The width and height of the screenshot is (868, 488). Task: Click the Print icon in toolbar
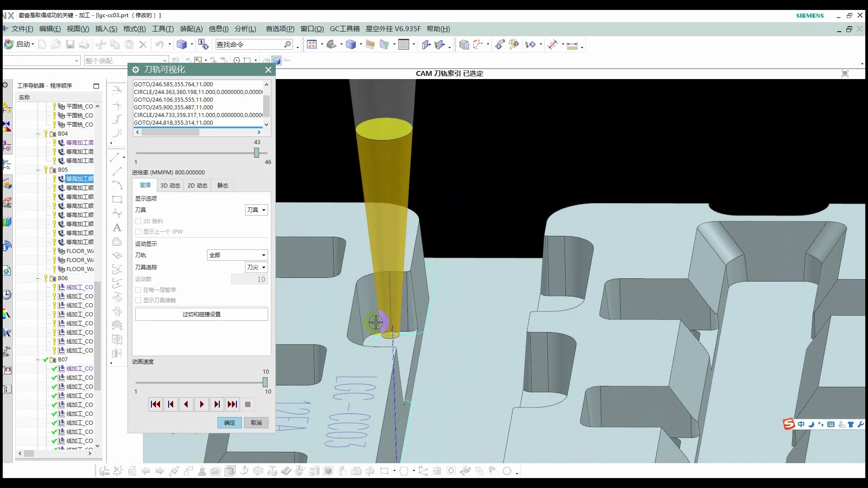[x=84, y=44]
